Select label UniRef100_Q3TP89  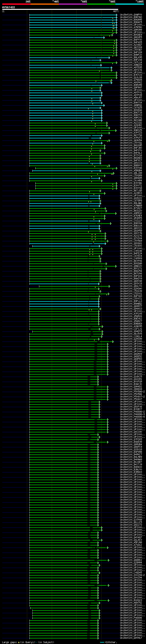coord(131,520)
